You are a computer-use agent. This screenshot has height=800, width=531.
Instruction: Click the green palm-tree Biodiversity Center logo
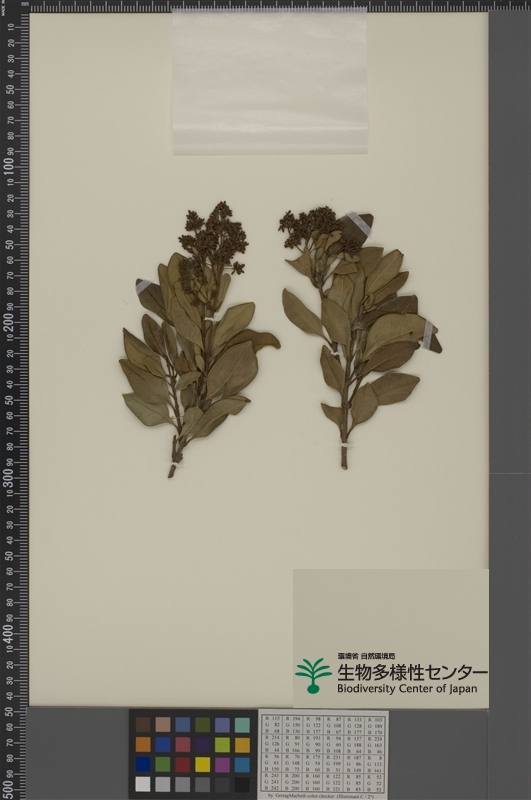pos(313,676)
